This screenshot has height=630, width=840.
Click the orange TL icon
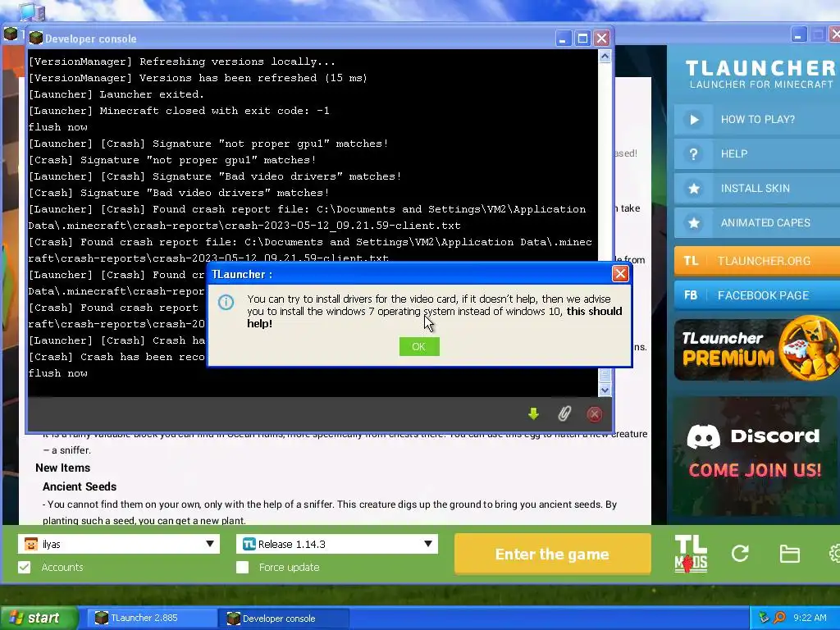[x=691, y=261]
